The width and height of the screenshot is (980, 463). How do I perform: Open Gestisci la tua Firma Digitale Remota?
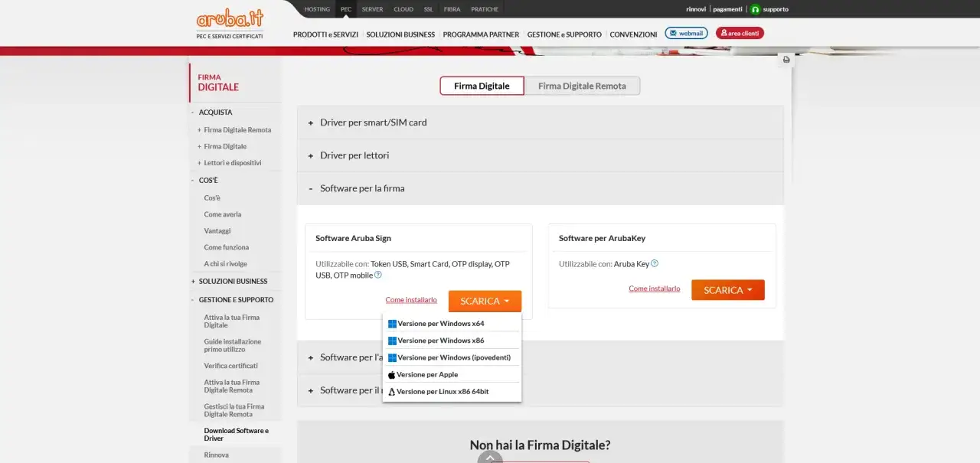coord(234,410)
